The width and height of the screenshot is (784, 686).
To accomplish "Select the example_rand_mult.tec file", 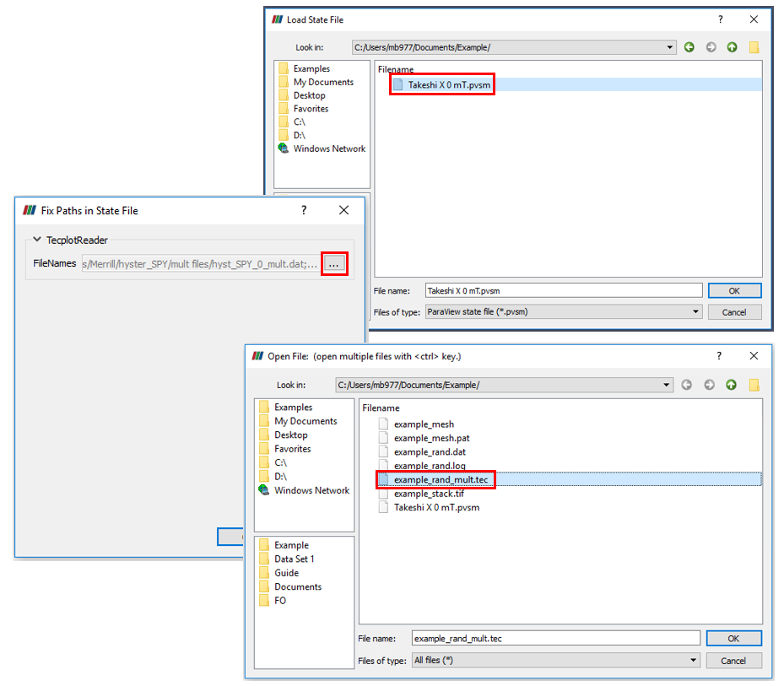I will click(441, 479).
